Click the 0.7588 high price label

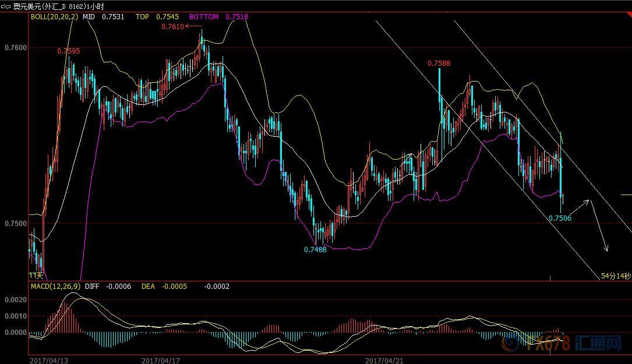439,63
